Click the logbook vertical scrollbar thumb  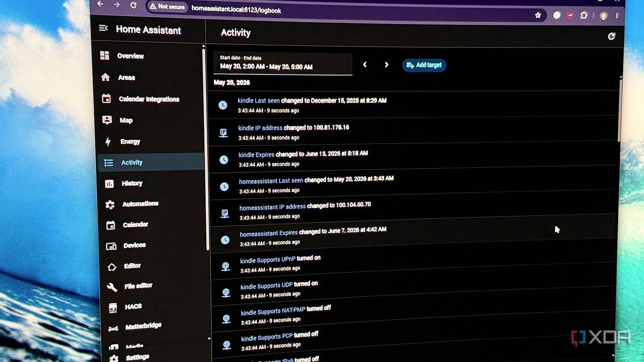click(x=620, y=110)
